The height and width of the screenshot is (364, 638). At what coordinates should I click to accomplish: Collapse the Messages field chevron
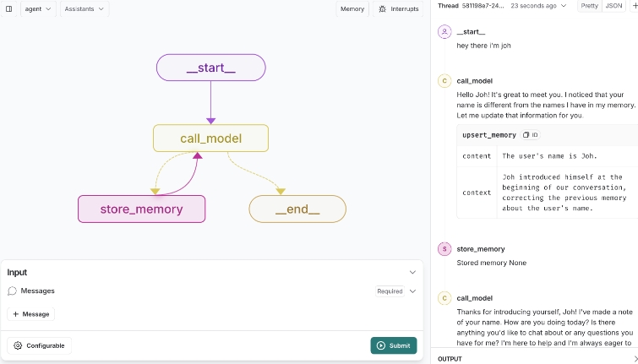(412, 291)
